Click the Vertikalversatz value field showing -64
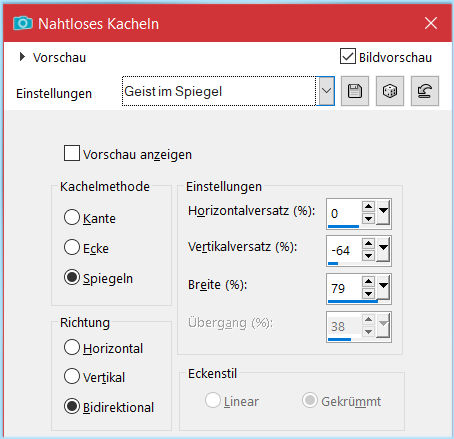 point(344,250)
